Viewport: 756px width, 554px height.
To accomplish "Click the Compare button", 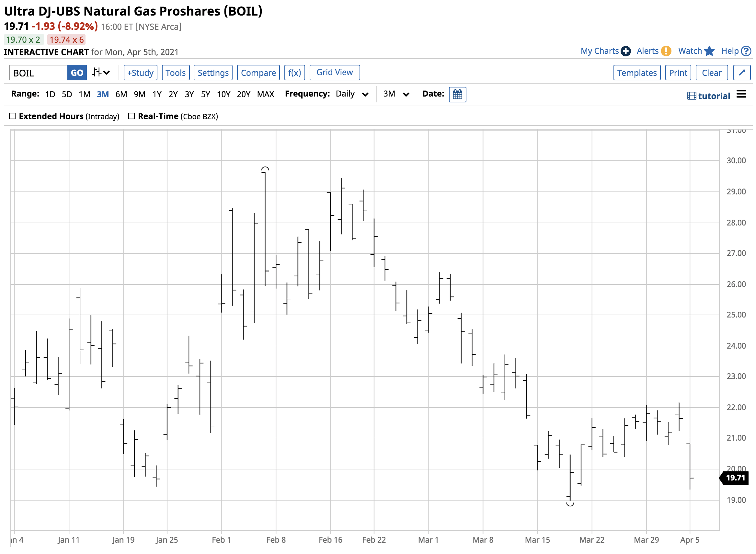I will pyautogui.click(x=258, y=73).
